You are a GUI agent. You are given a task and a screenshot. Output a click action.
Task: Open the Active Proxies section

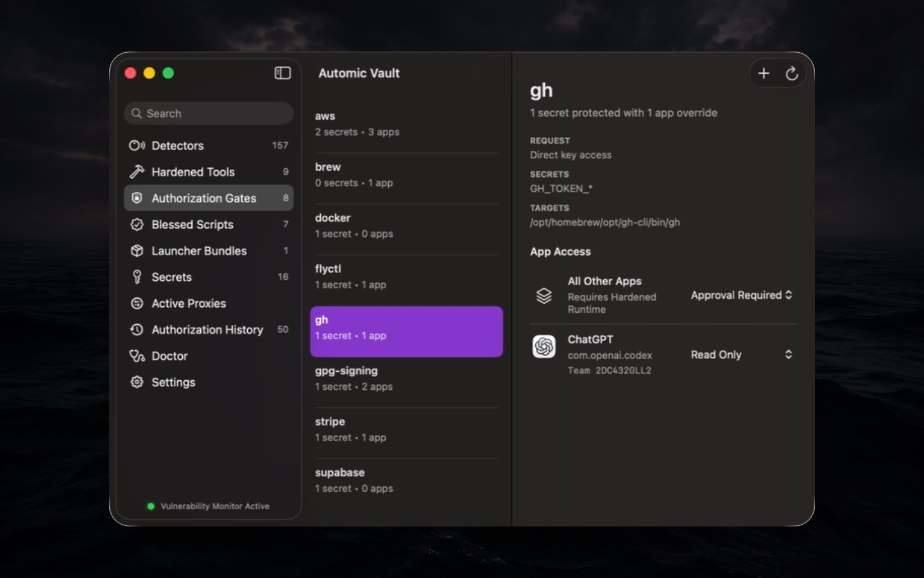(x=209, y=304)
